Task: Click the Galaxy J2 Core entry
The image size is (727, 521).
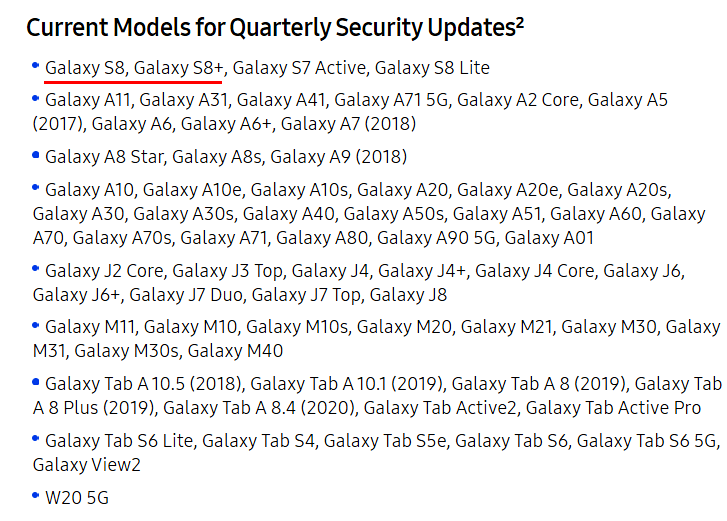Action: (x=104, y=271)
